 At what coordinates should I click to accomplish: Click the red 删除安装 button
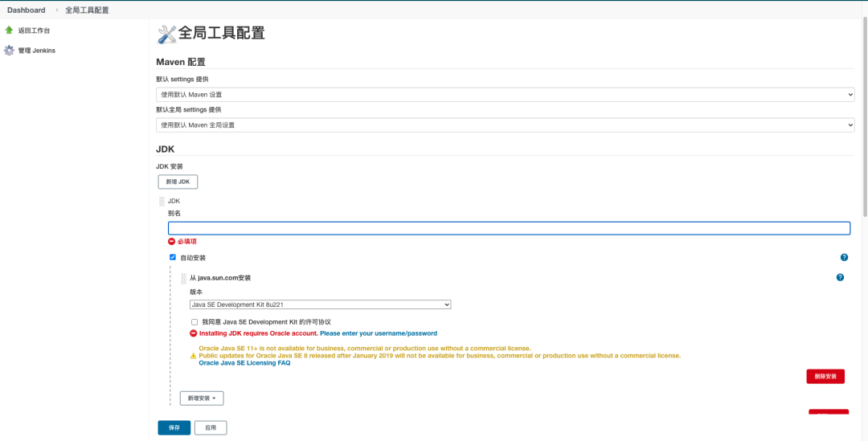[825, 376]
